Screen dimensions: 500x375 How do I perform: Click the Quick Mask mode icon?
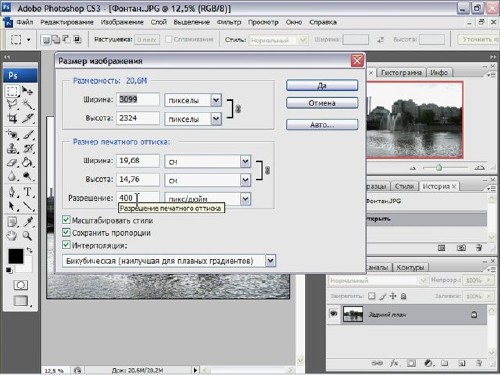coord(21,285)
